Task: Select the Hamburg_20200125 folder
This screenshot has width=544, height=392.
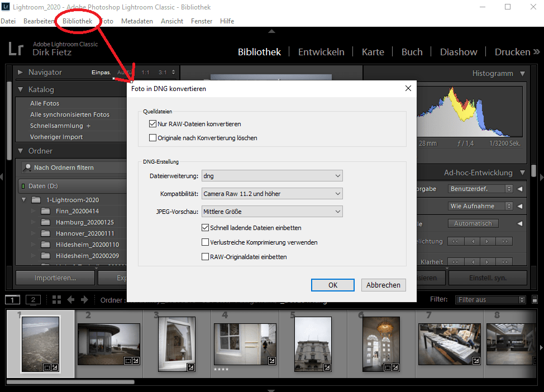Action: pyautogui.click(x=85, y=222)
